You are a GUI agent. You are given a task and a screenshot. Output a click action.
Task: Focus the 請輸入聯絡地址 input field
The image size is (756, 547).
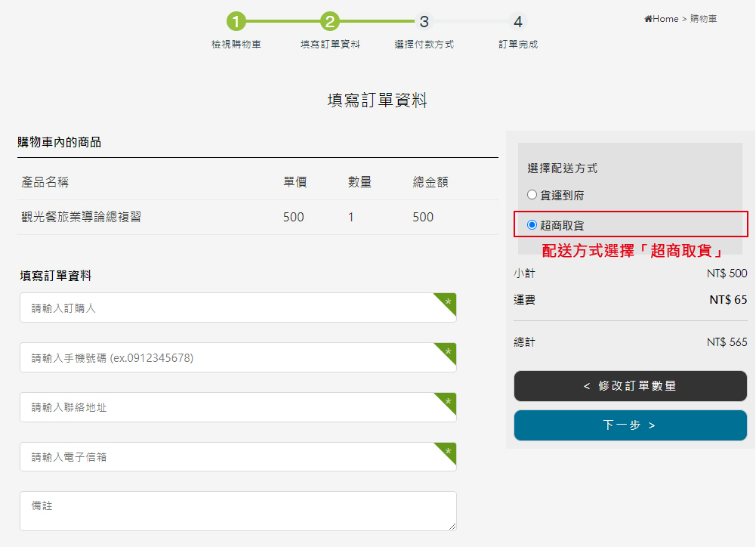pos(238,407)
